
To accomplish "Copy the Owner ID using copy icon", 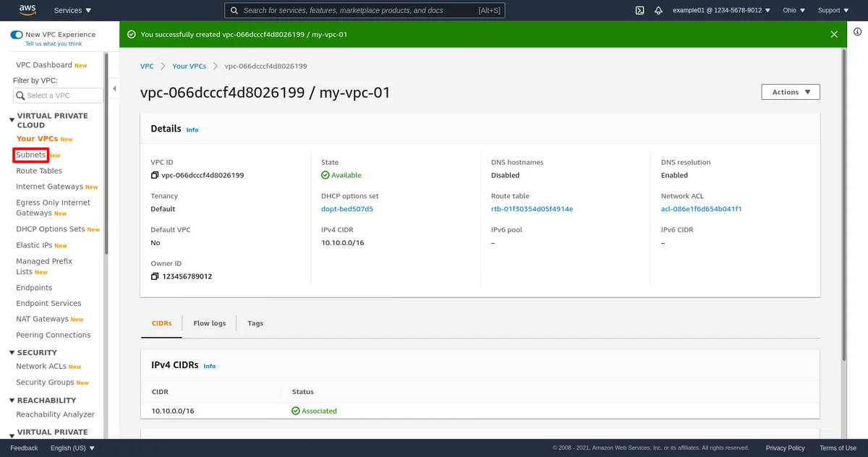I will click(x=154, y=277).
